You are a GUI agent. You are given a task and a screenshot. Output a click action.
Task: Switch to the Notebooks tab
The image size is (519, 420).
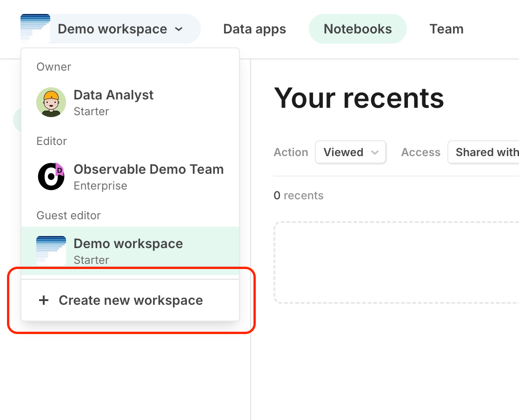click(357, 28)
